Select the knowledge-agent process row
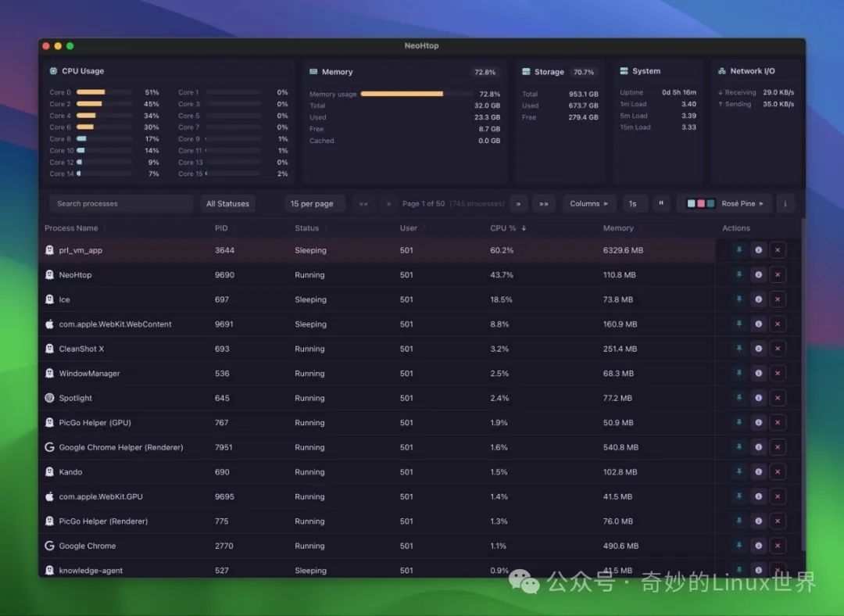 coord(420,570)
